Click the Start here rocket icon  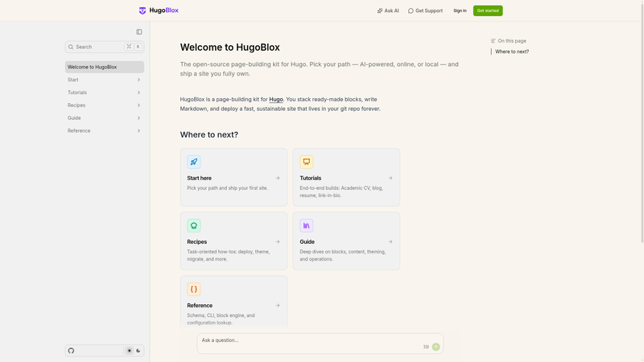pos(194,162)
